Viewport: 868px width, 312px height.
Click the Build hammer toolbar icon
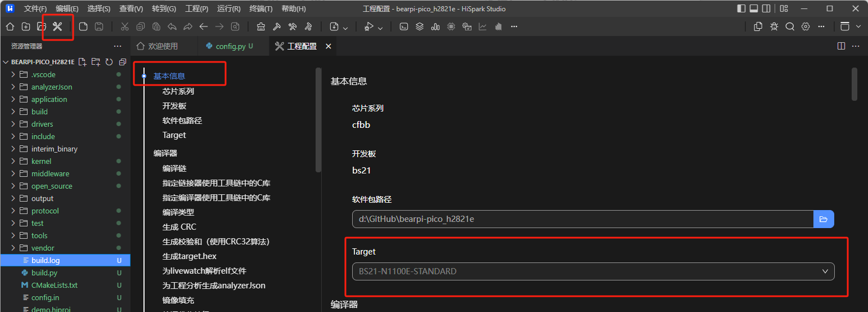pyautogui.click(x=277, y=26)
